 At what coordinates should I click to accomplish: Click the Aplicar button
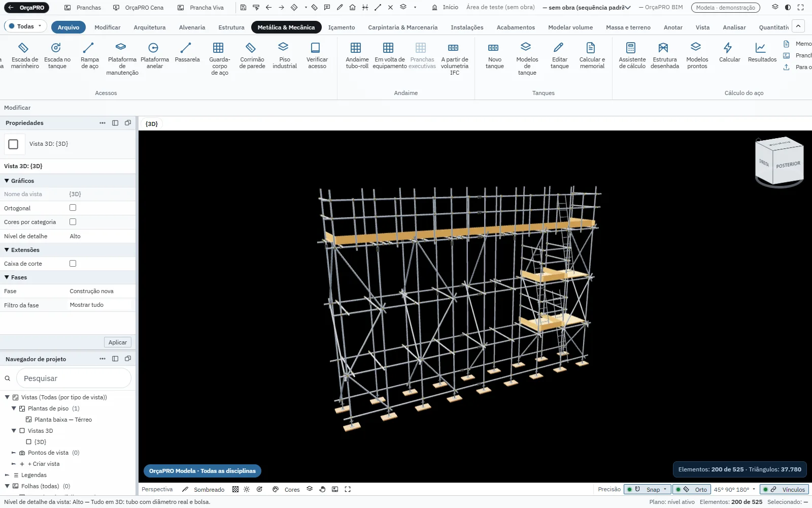click(118, 342)
